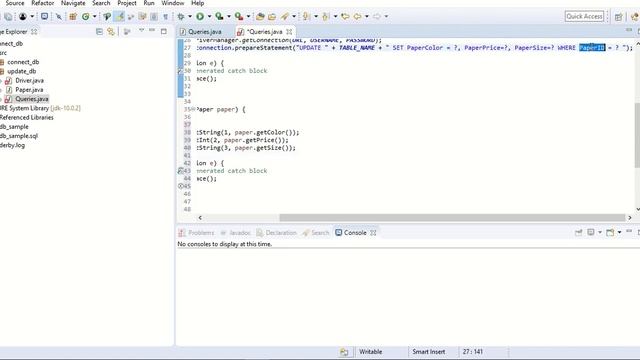Click the Quick Access search field
Screen dimensions: 640x360
tap(584, 16)
